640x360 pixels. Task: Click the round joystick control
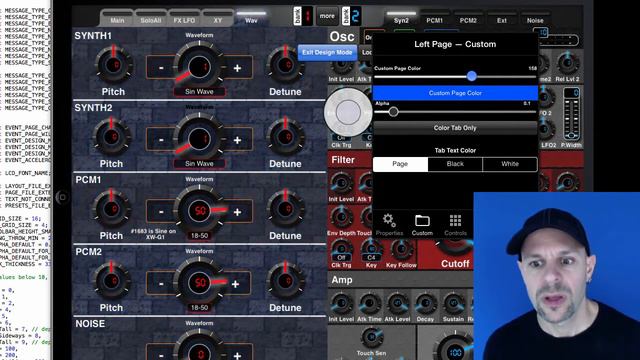pos(348,112)
